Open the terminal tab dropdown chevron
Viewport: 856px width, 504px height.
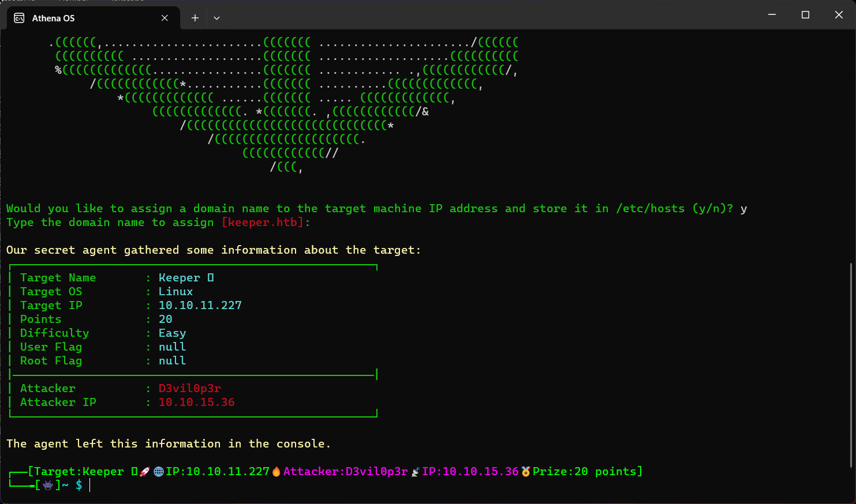[x=217, y=18]
